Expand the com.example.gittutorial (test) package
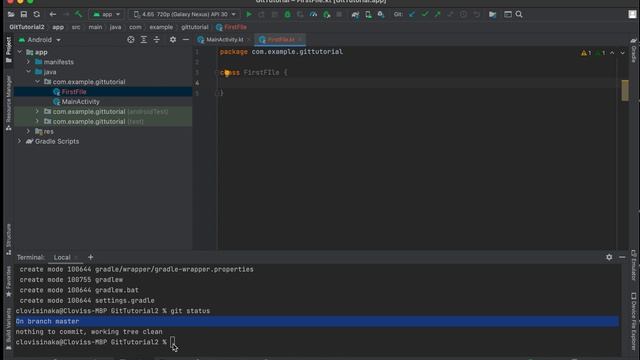The height and width of the screenshot is (360, 640). pyautogui.click(x=38, y=121)
